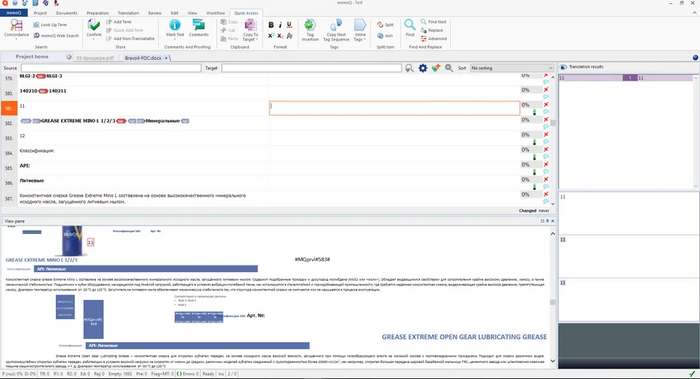Open the Concordance search tool
This screenshot has width=700, height=379.
pyautogui.click(x=16, y=29)
